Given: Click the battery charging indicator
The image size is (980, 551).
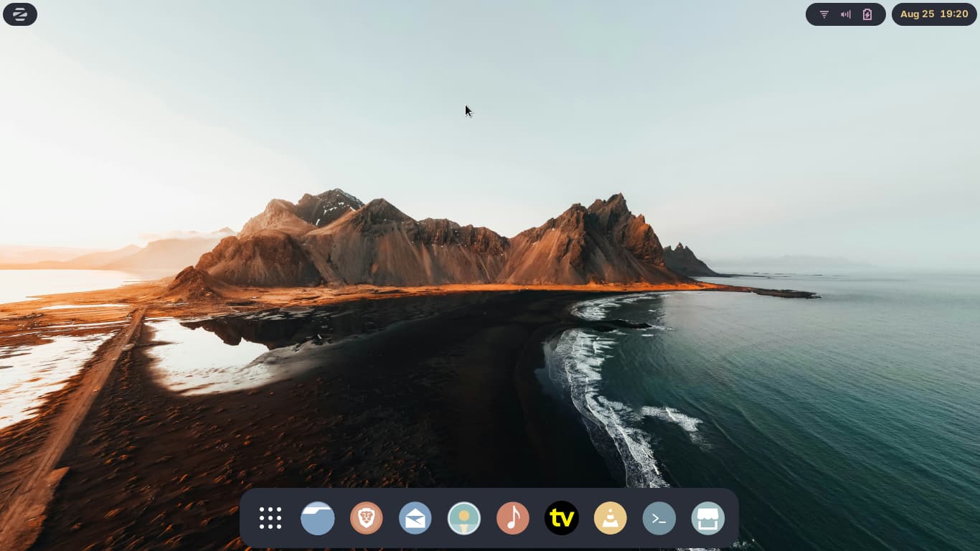Looking at the screenshot, I should [x=867, y=14].
